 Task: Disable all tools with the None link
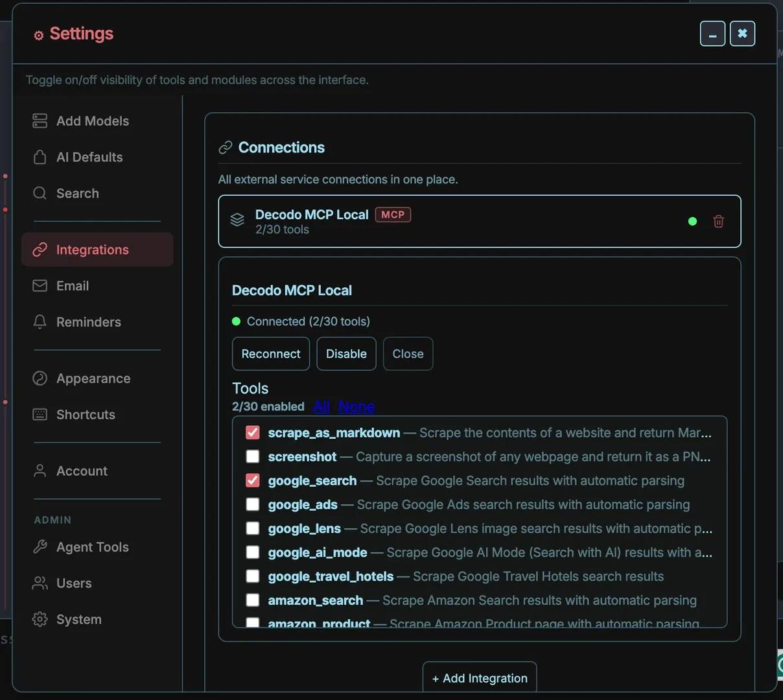tap(356, 406)
